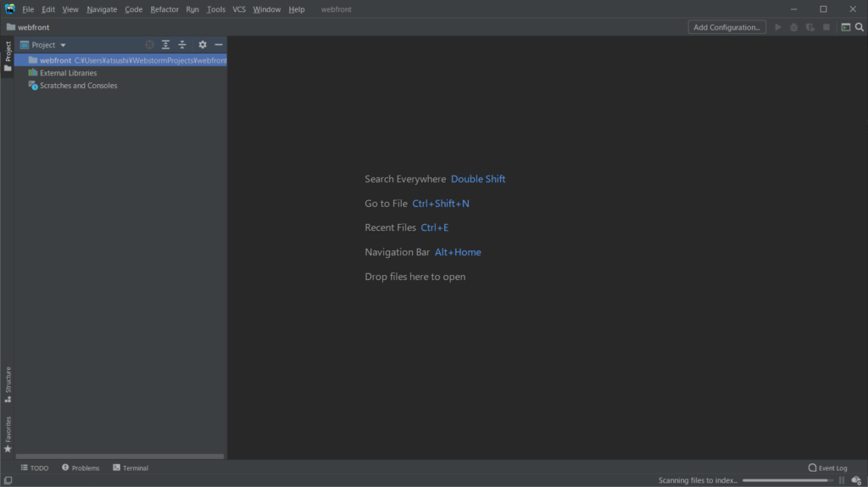868x487 pixels.
Task: Toggle the Favorites side tool tab
Action: click(x=8, y=434)
